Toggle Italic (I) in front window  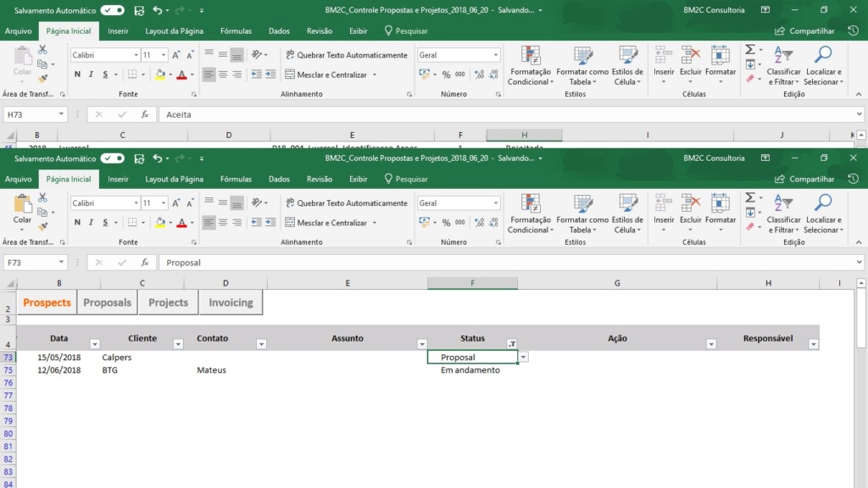pyautogui.click(x=91, y=223)
